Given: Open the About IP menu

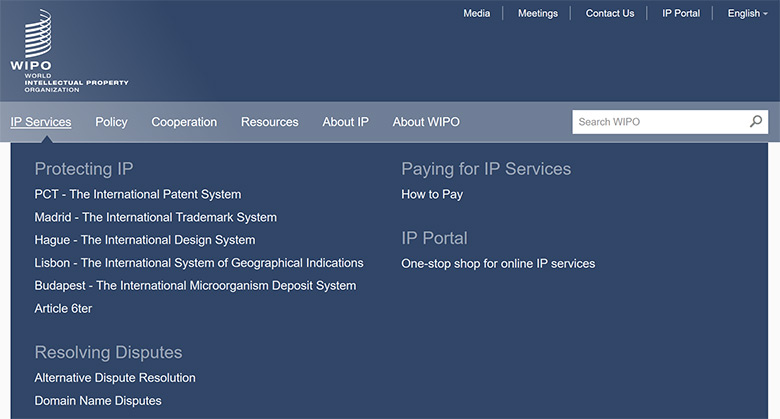Looking at the screenshot, I should pos(345,122).
